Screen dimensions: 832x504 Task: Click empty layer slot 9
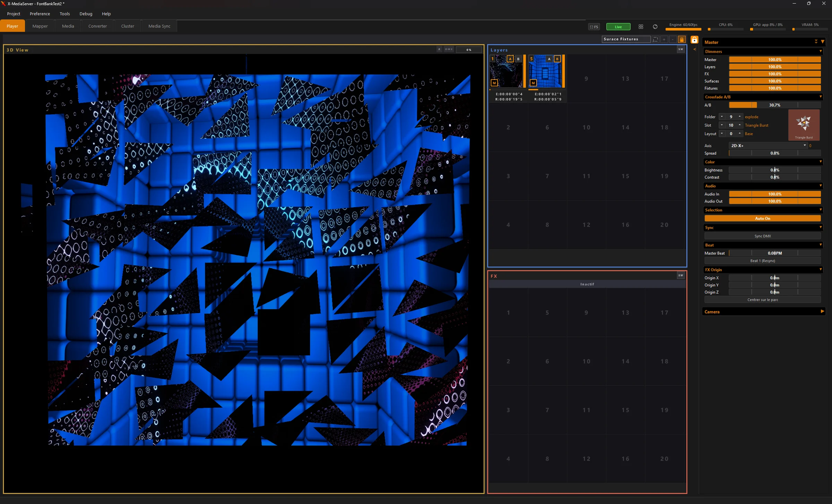[x=586, y=79]
